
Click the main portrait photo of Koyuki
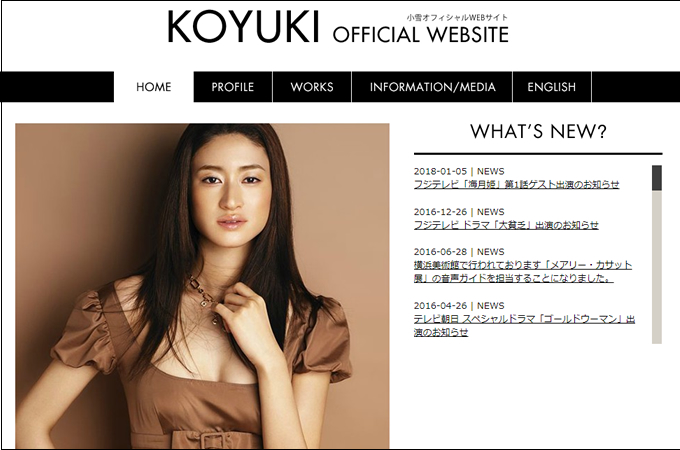(x=202, y=286)
